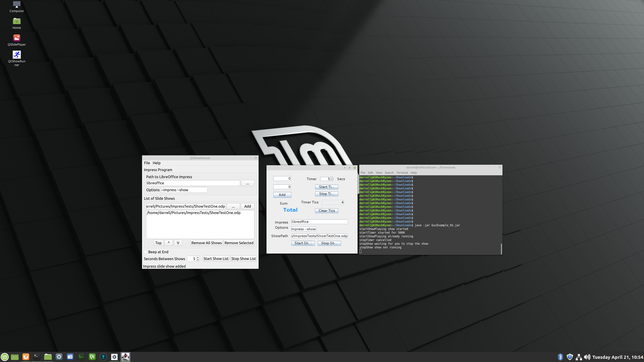Click the Start Show List button
Viewport: 644px width, 362px height.
(216, 259)
